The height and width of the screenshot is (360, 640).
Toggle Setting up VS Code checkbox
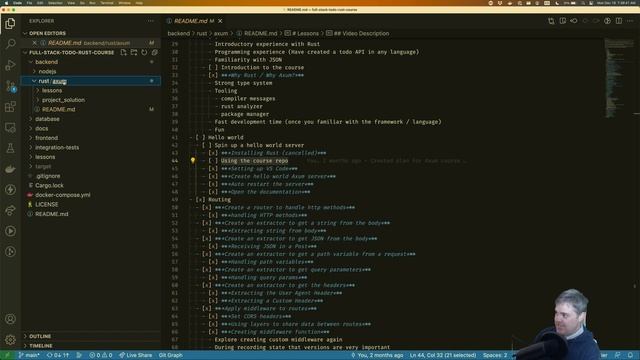(213, 168)
